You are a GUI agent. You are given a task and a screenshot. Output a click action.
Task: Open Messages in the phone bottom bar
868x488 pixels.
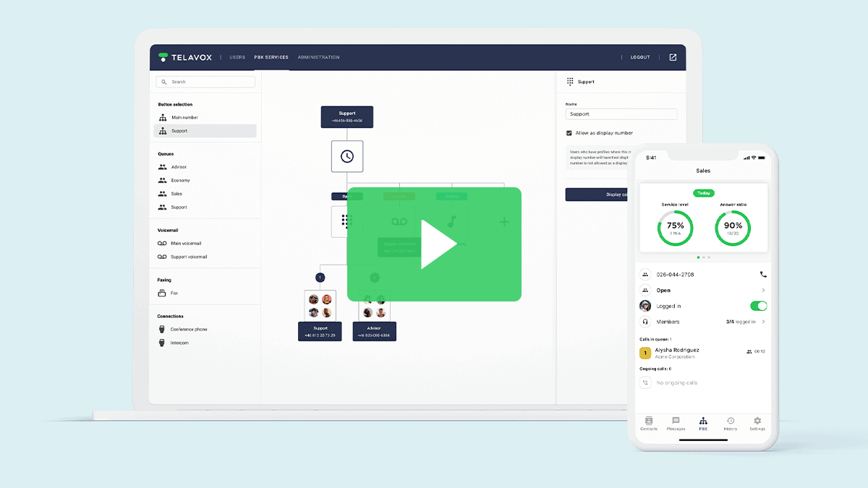coord(676,423)
